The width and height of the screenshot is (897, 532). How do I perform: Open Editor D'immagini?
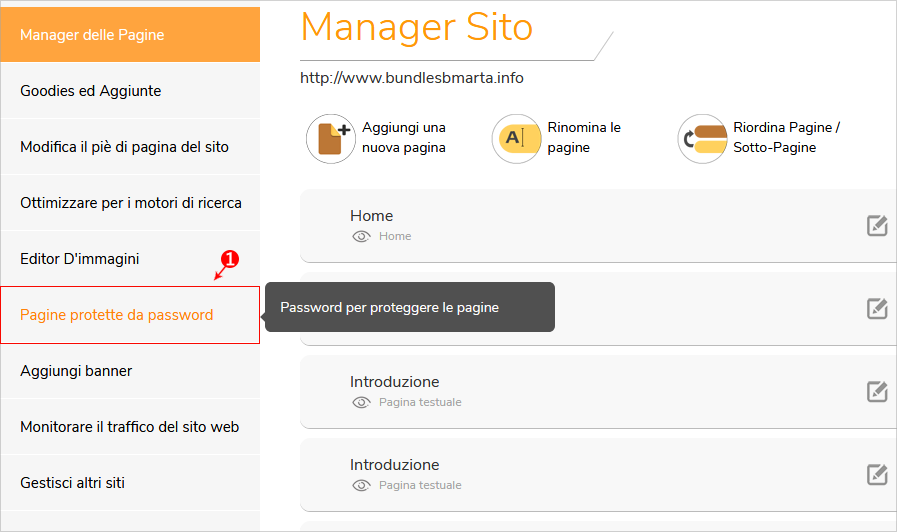[130, 259]
